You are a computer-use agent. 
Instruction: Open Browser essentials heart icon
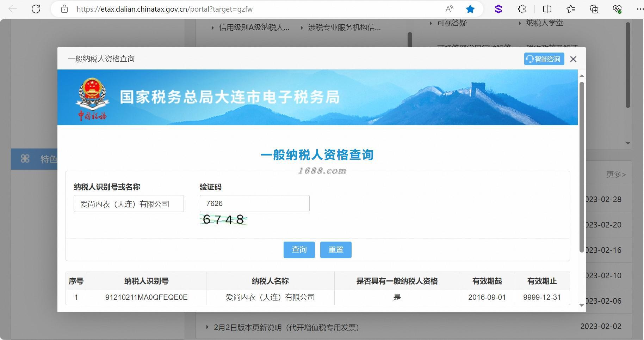pyautogui.click(x=617, y=9)
